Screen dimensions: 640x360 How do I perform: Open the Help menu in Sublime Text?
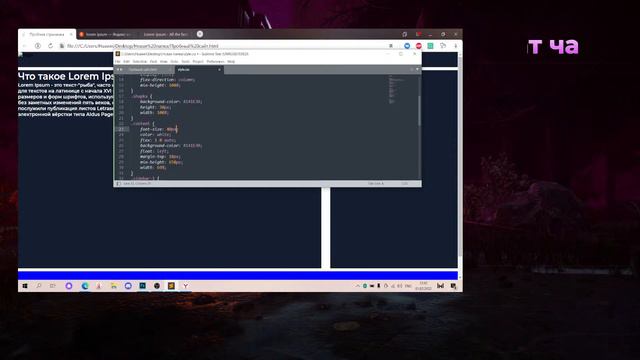231,62
